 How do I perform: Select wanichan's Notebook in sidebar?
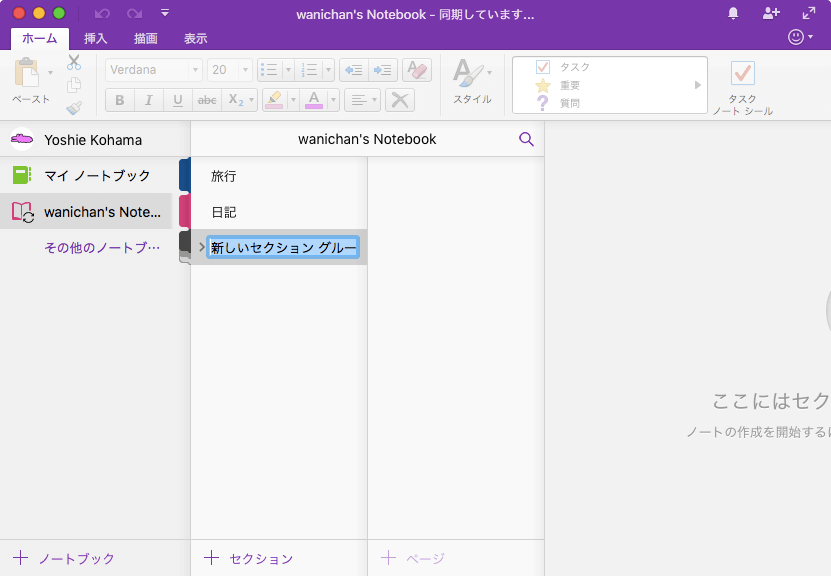coord(86,211)
